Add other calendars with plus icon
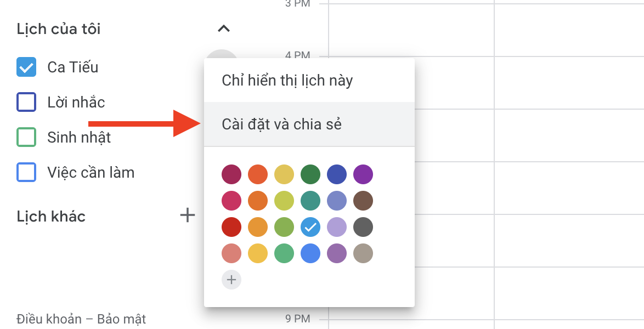Viewport: 644px width, 329px height. pyautogui.click(x=188, y=215)
